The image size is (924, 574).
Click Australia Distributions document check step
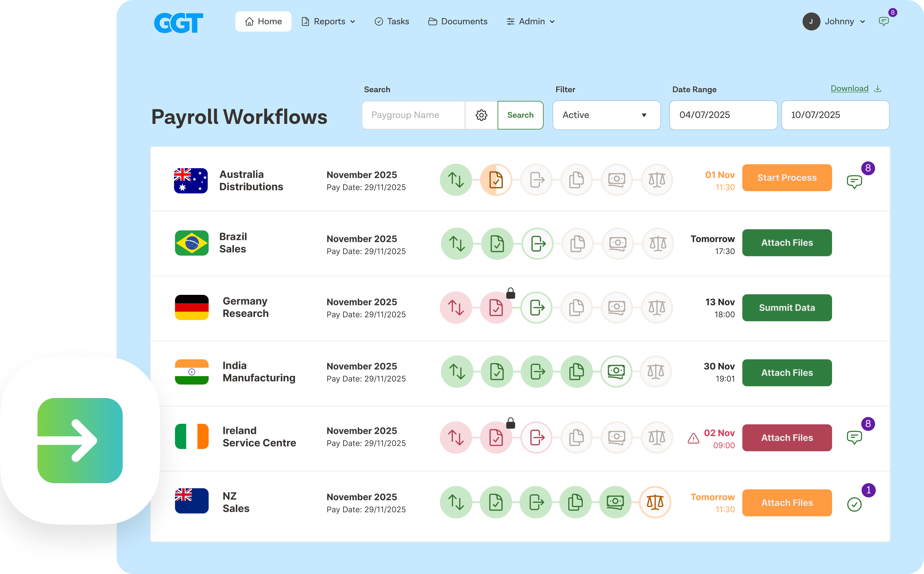[x=496, y=180]
